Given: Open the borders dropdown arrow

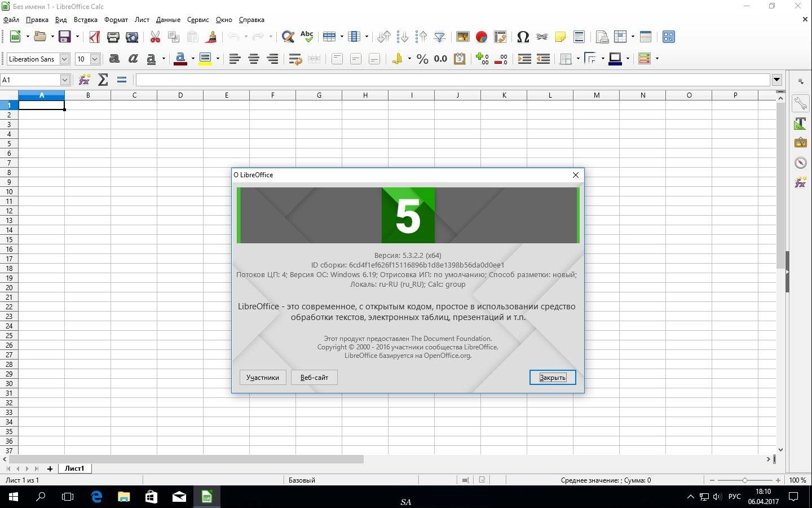Looking at the screenshot, I should (578, 59).
